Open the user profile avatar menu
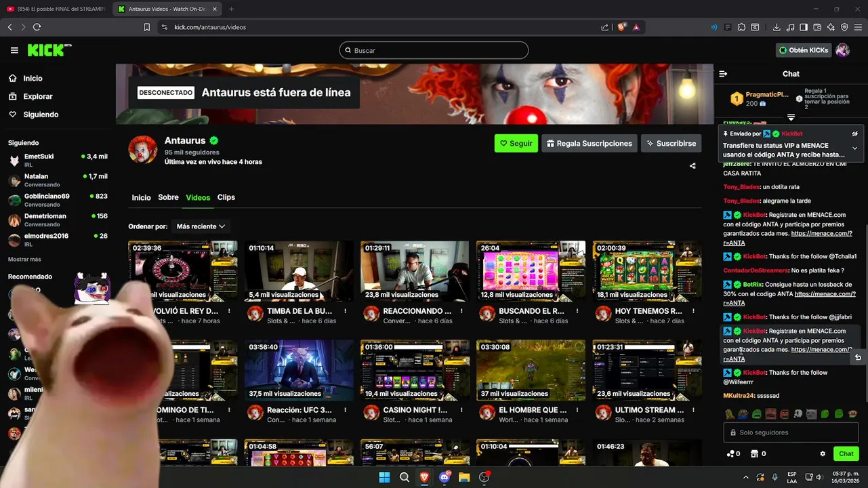 point(842,50)
